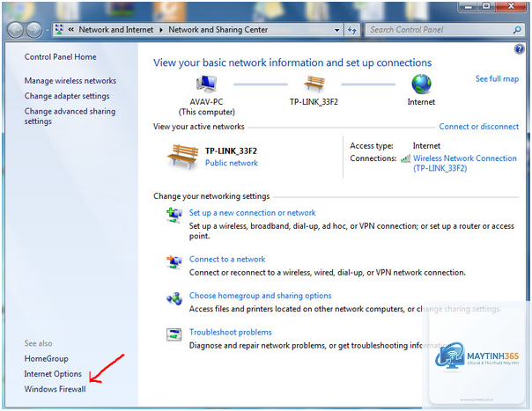
Task: Click the window Minimize button
Action: tap(468, 7)
